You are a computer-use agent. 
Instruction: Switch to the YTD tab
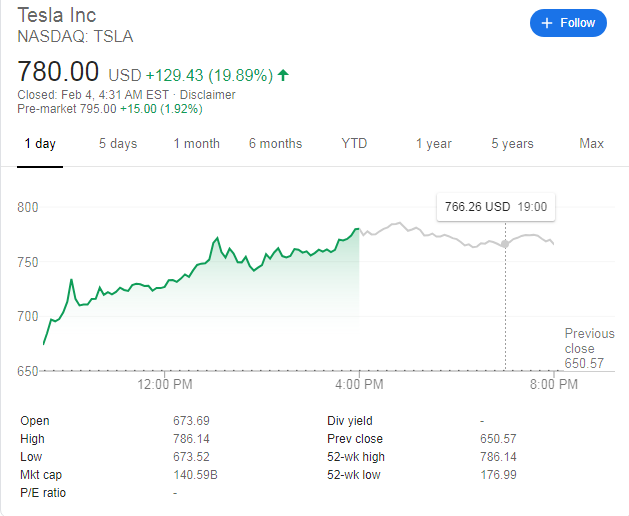click(354, 144)
